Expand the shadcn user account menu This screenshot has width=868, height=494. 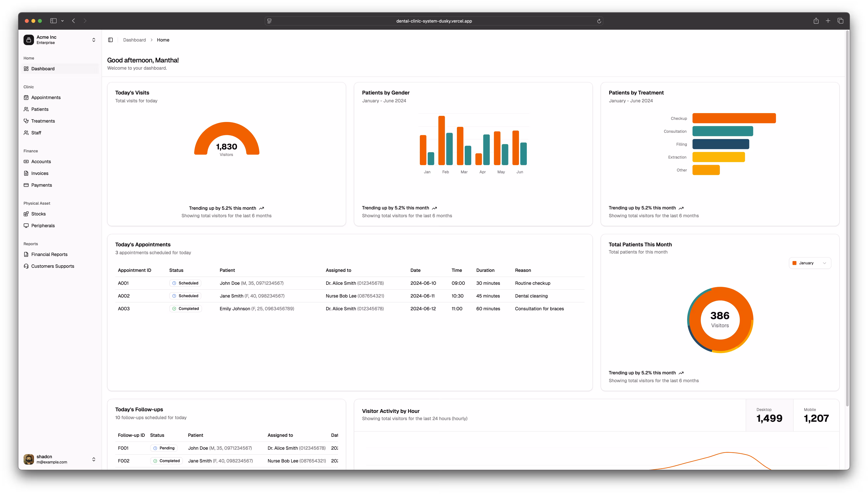[x=94, y=459]
